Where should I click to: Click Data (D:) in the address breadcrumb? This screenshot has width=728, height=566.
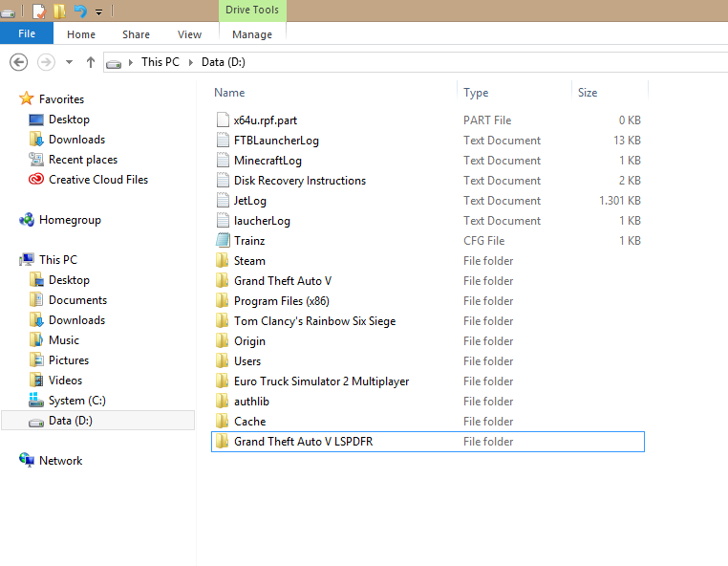223,62
